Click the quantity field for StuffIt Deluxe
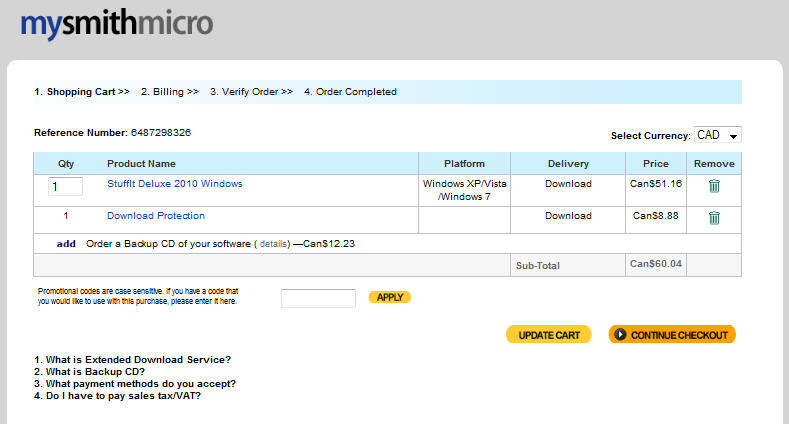789x424 pixels. 65,187
